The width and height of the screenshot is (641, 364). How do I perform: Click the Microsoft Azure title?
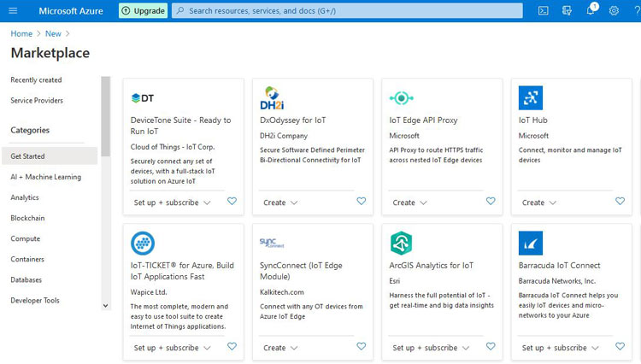click(71, 11)
